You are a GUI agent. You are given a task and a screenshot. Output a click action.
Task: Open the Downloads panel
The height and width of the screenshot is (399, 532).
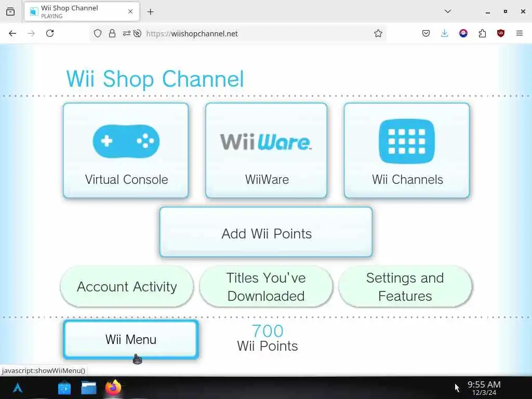[445, 33]
